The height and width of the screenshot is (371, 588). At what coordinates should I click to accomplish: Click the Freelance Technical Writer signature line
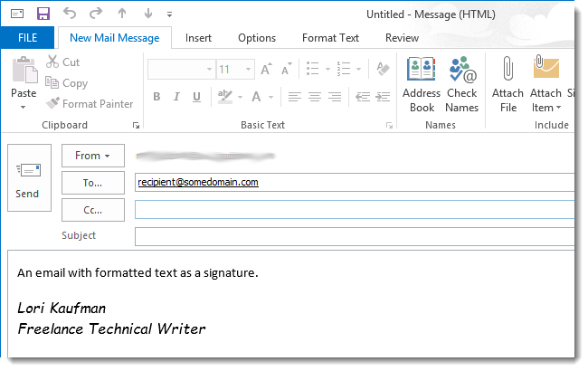pyautogui.click(x=111, y=328)
